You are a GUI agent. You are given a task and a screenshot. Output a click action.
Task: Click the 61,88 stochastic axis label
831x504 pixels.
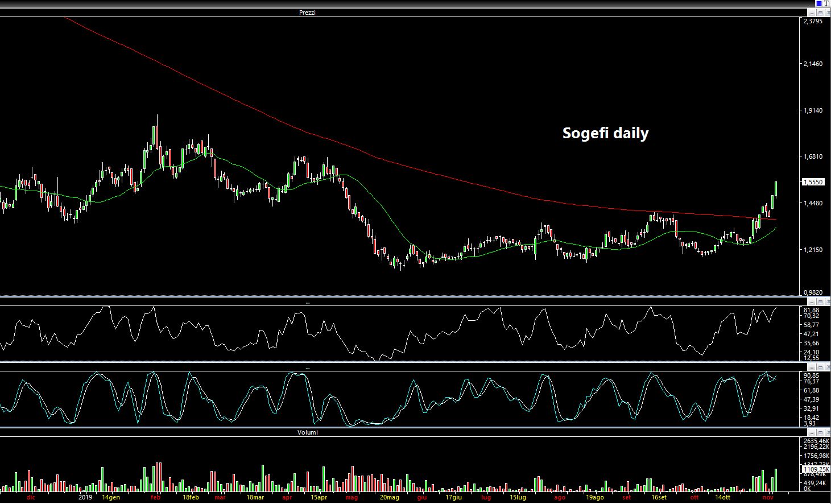pos(812,390)
